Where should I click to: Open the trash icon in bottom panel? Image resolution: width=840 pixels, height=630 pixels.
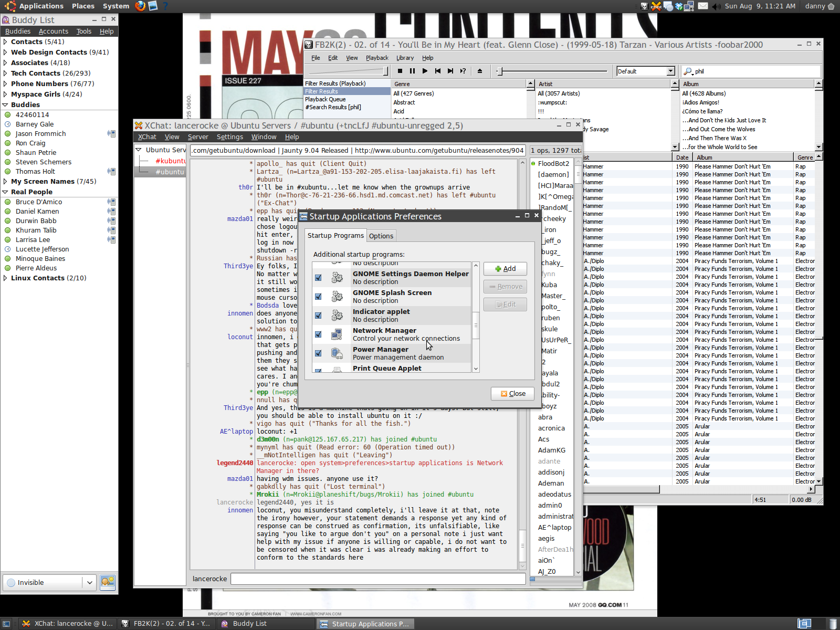pos(833,624)
